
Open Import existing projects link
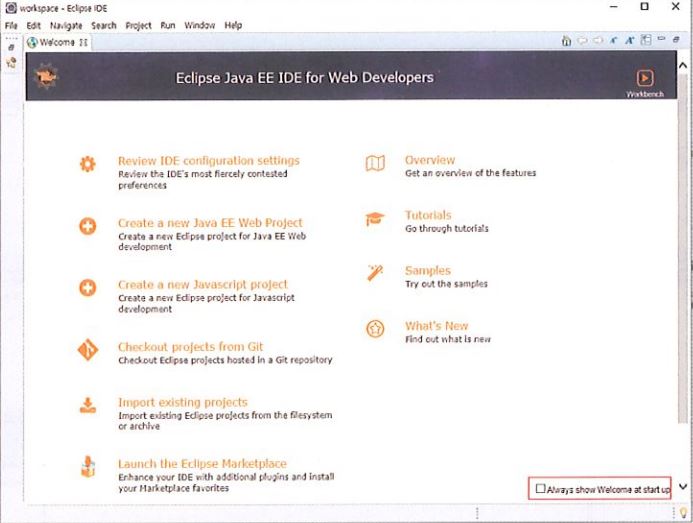183,402
